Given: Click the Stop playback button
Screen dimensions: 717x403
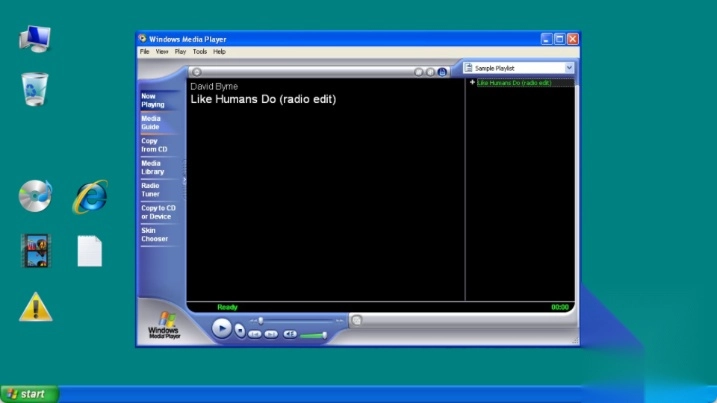Looking at the screenshot, I should tap(240, 329).
